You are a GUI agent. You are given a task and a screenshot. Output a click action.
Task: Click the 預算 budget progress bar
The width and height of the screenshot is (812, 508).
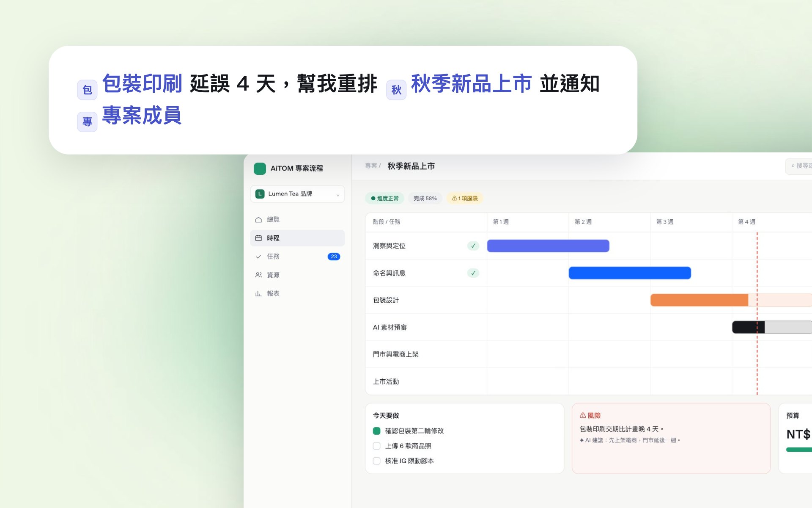point(799,450)
